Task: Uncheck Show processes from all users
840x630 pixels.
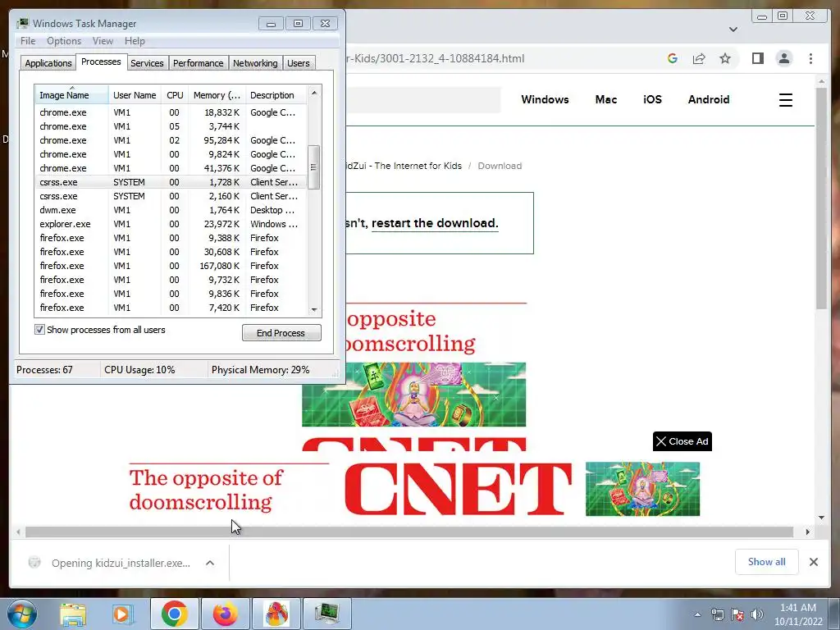Action: coord(39,330)
